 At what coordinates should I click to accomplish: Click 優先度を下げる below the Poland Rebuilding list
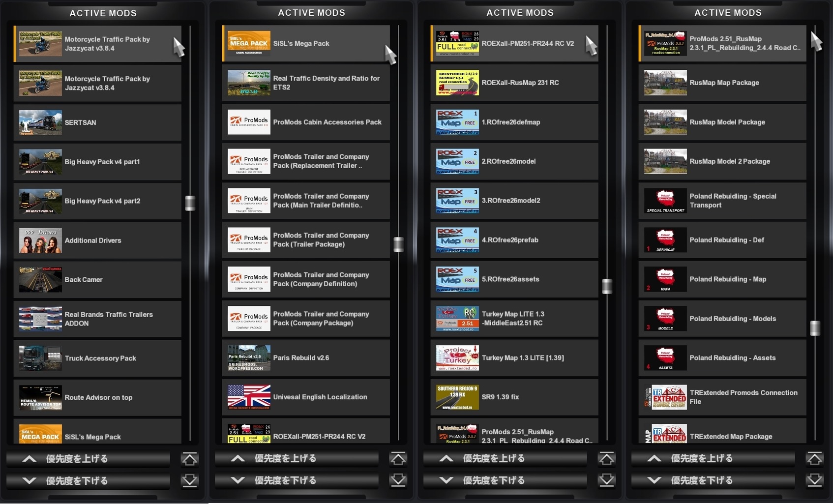[x=714, y=480]
